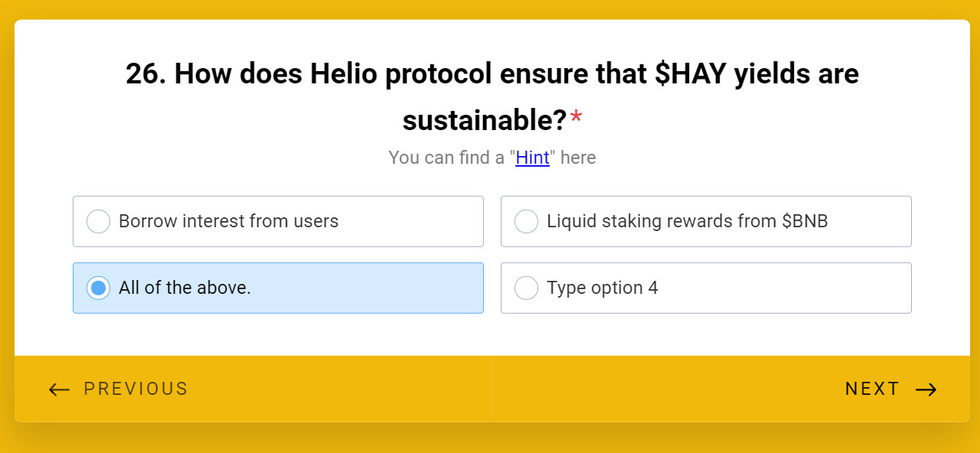Click the right arrow icon beside Next
Image resolution: width=980 pixels, height=453 pixels.
coord(926,390)
